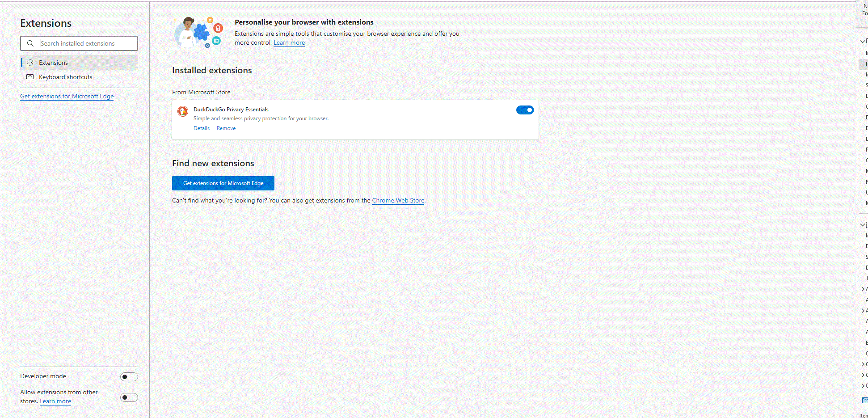
Task: Disable the DuckDuckGo Privacy Essentials toggle
Action: tap(525, 110)
